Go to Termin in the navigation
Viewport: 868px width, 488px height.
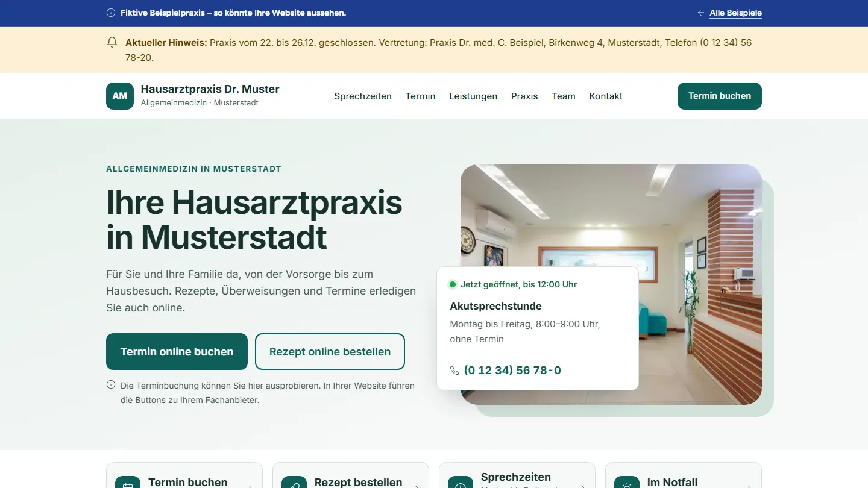coord(420,96)
